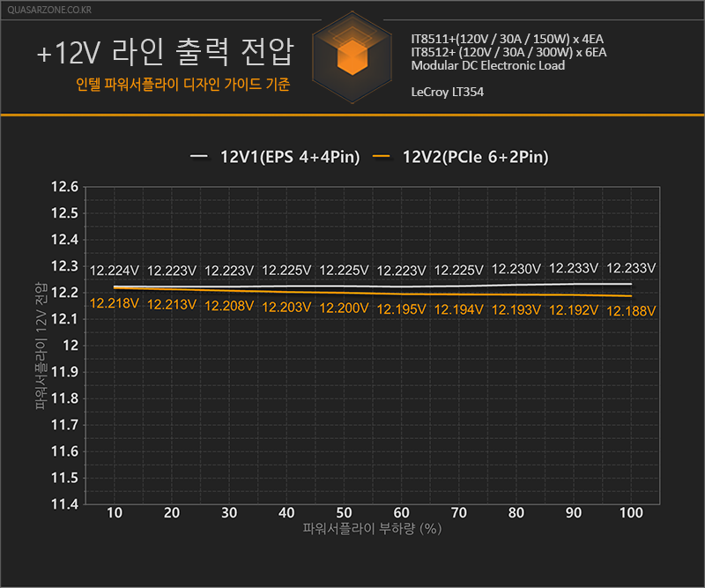Image resolution: width=705 pixels, height=588 pixels.
Task: Click the y-axis tick label 12.6
Action: (64, 187)
